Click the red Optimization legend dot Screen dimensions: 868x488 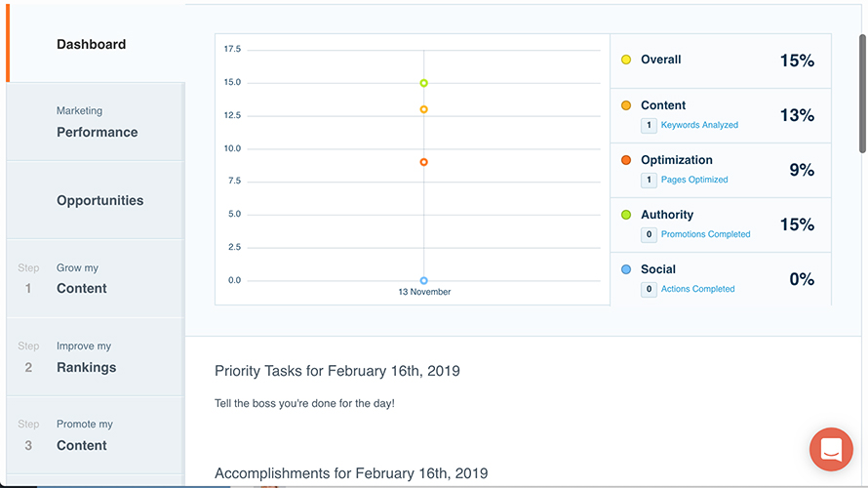coord(626,160)
